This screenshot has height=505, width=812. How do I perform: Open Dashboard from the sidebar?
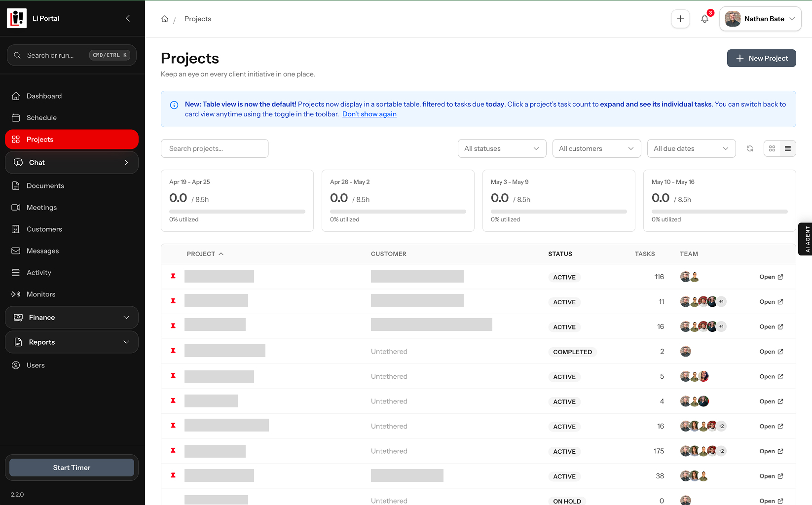coord(44,96)
